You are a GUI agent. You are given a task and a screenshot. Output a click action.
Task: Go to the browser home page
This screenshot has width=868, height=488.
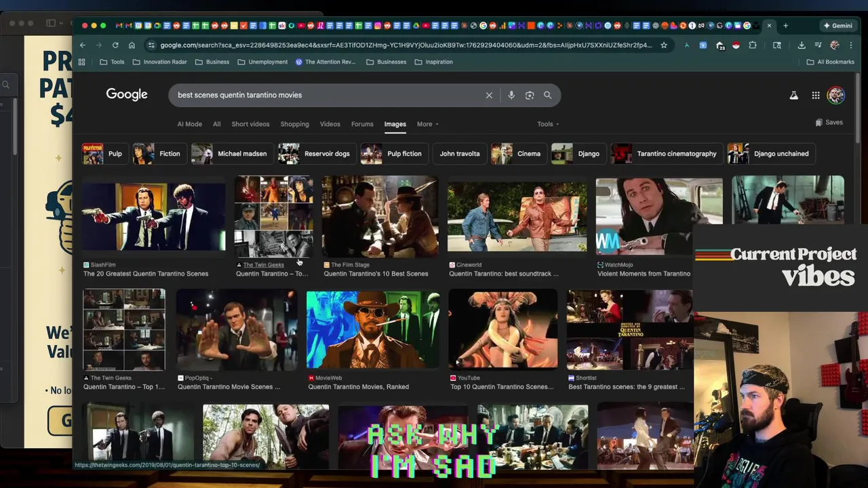[132, 45]
